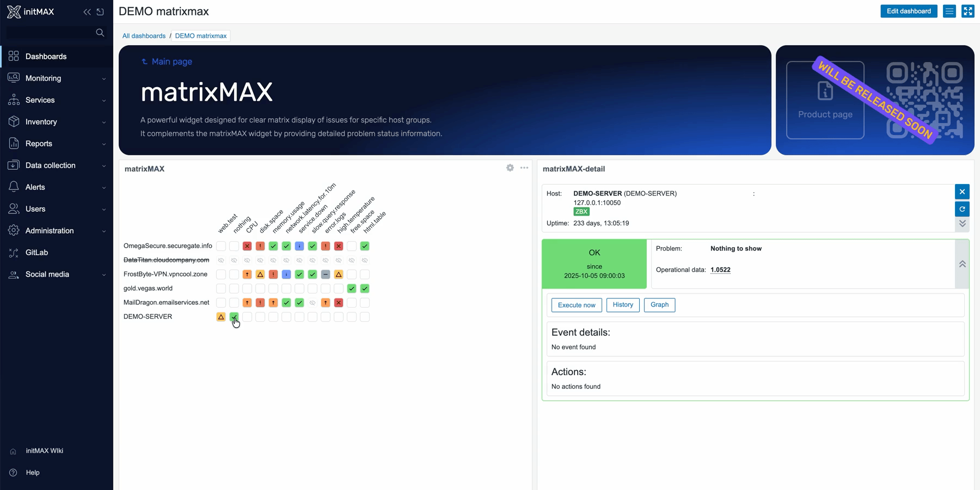Collapse sidebar with double-chevron icon
980x490 pixels.
click(87, 12)
